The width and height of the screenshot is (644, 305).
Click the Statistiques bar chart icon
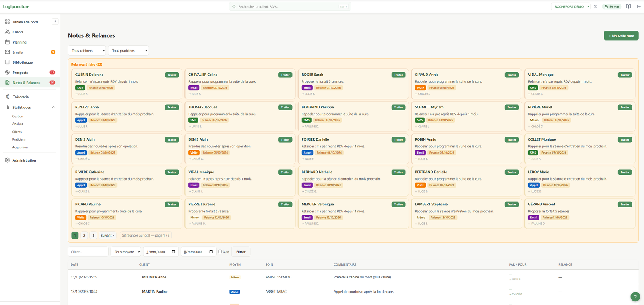pos(7,107)
